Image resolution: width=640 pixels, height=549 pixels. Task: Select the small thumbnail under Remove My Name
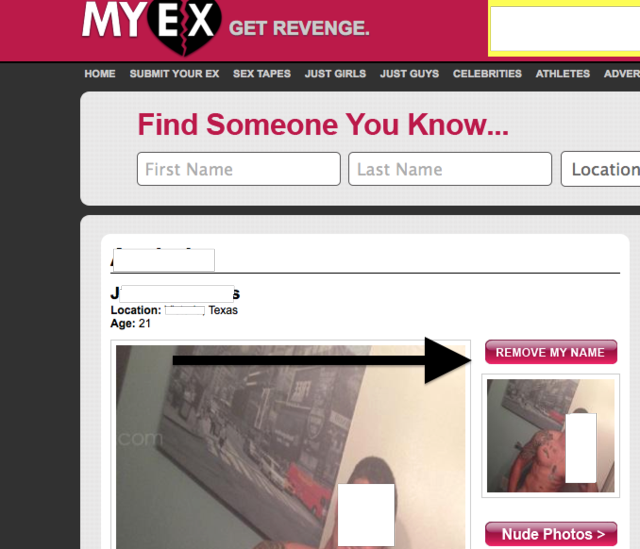[551, 436]
